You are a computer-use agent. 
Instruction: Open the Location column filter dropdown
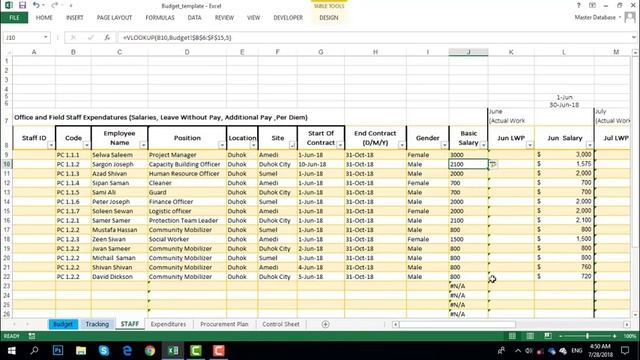[253, 145]
